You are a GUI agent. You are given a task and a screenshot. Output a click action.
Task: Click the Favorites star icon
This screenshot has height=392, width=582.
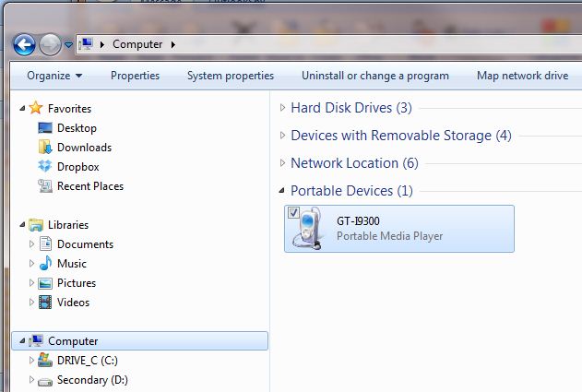[36, 108]
